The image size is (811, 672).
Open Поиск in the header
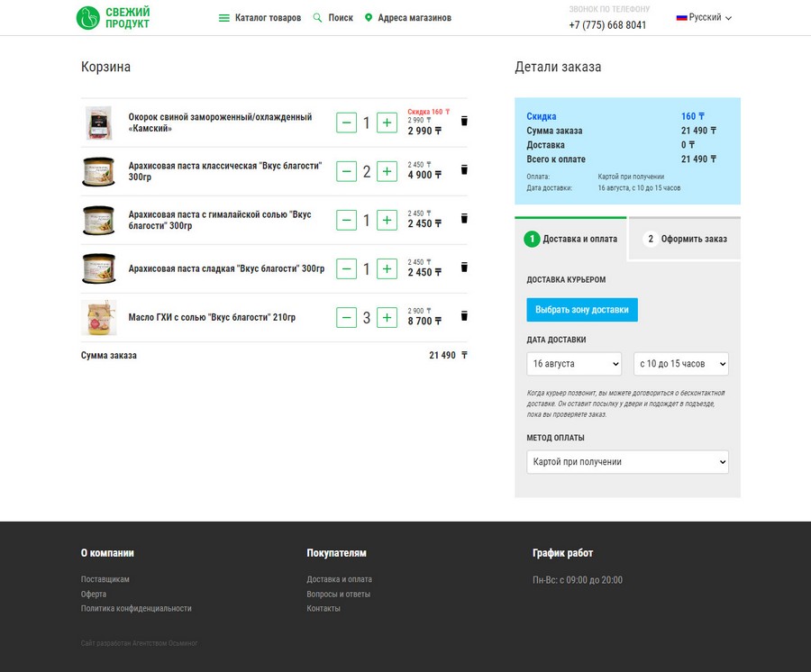pos(333,18)
